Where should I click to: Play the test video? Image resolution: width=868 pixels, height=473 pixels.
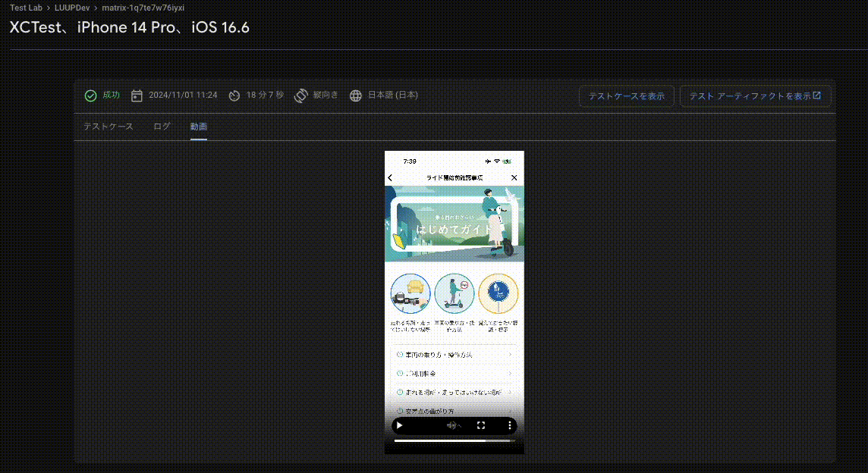coord(400,425)
